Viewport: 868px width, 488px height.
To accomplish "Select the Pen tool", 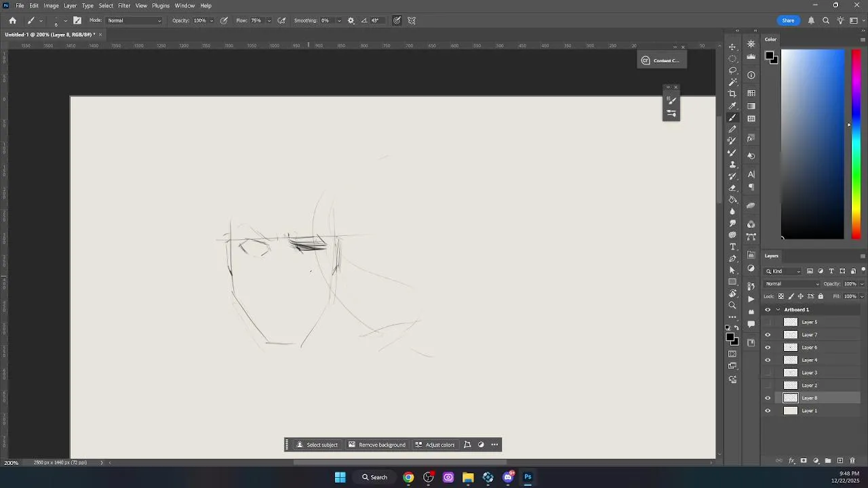I will [732, 258].
